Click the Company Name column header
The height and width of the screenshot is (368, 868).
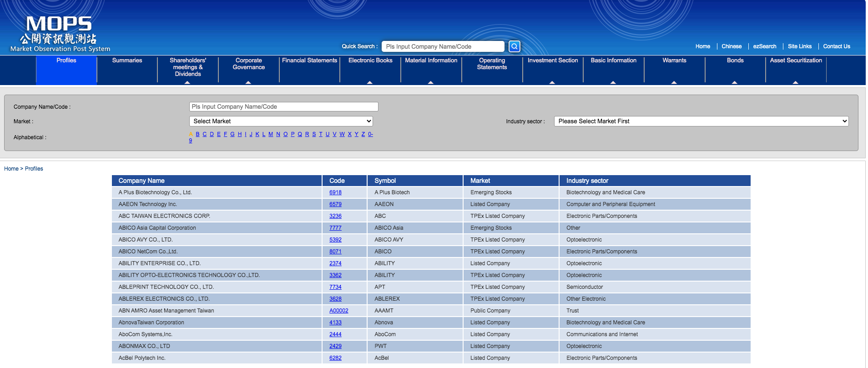point(217,181)
